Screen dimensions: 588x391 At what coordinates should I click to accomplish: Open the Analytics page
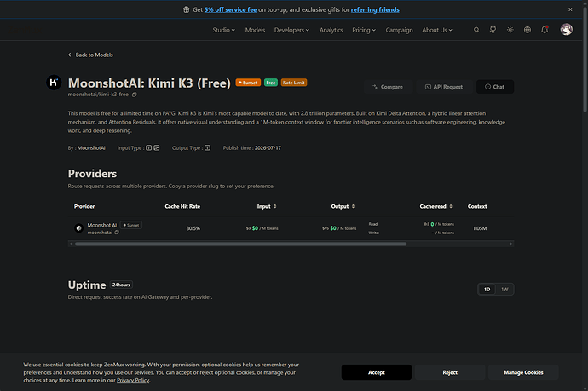(x=331, y=30)
